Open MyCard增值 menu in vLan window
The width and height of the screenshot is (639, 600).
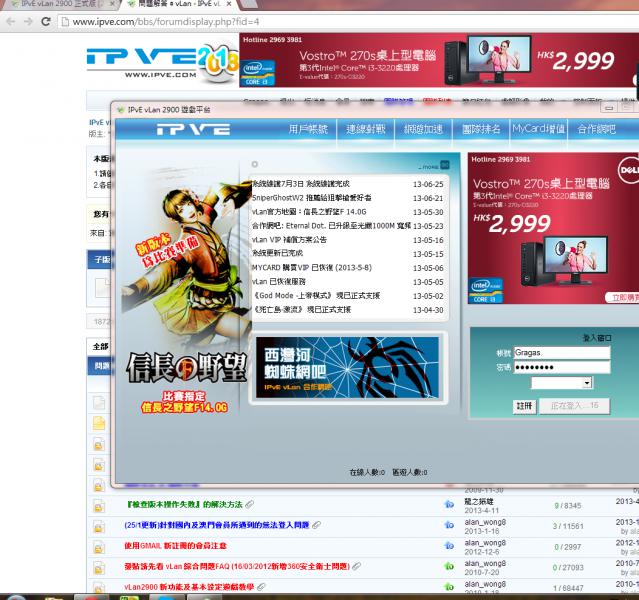[x=538, y=129]
